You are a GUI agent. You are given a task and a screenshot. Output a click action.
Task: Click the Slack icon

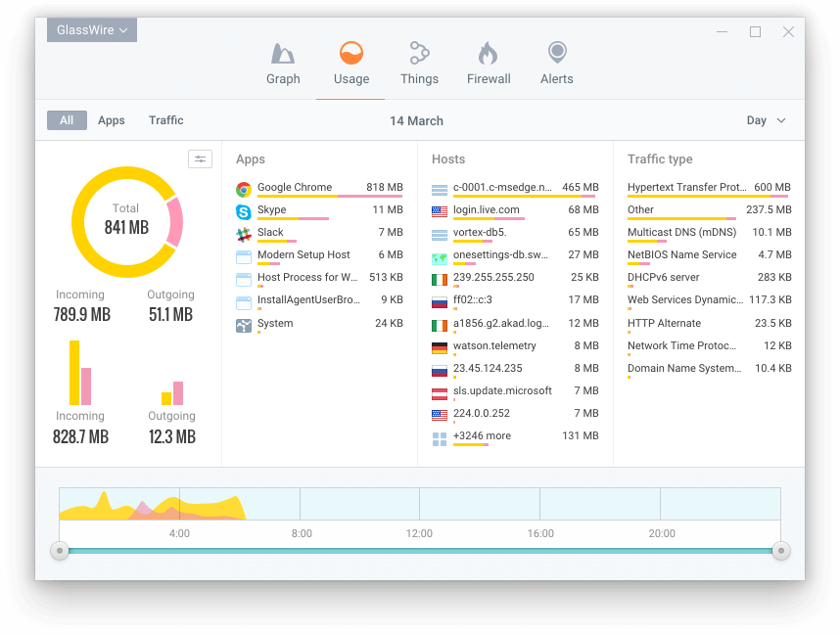click(244, 232)
